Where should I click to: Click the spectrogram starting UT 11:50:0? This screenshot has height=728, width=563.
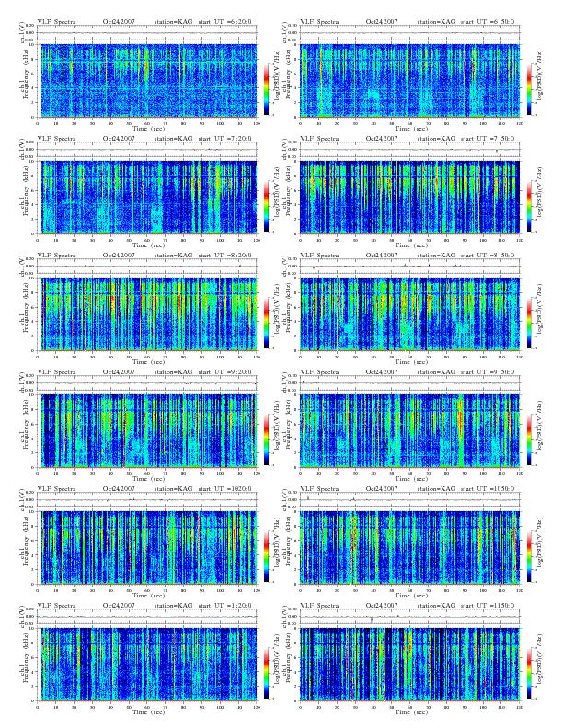pyautogui.click(x=409, y=664)
